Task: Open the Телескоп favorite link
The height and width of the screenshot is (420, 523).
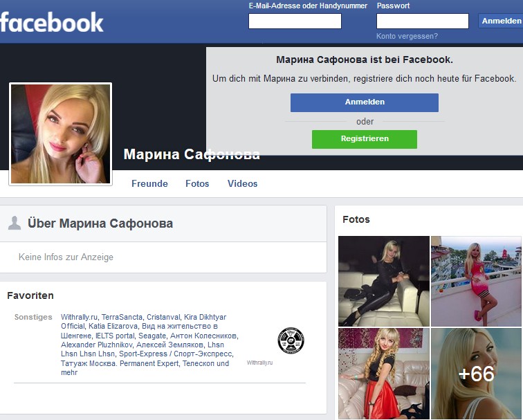Action: [x=199, y=363]
